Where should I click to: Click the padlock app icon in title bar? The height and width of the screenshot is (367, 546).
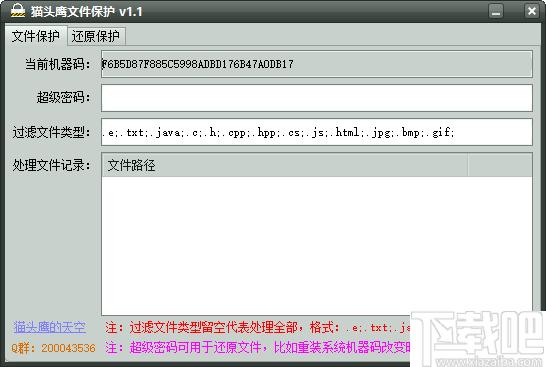click(x=17, y=11)
